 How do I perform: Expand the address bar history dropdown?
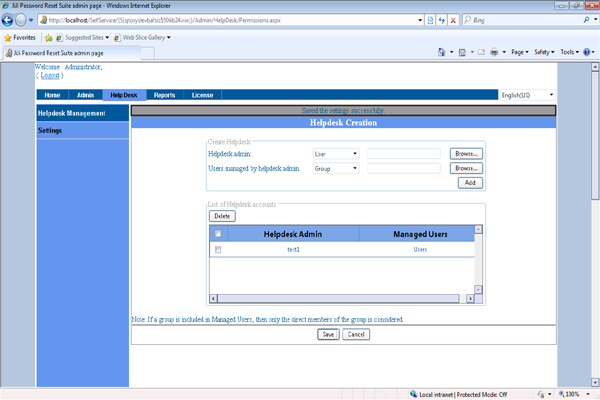[x=420, y=20]
